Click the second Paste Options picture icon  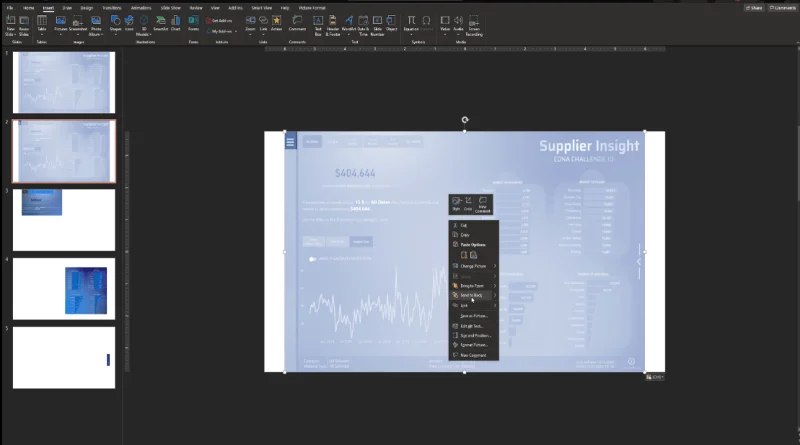473,255
